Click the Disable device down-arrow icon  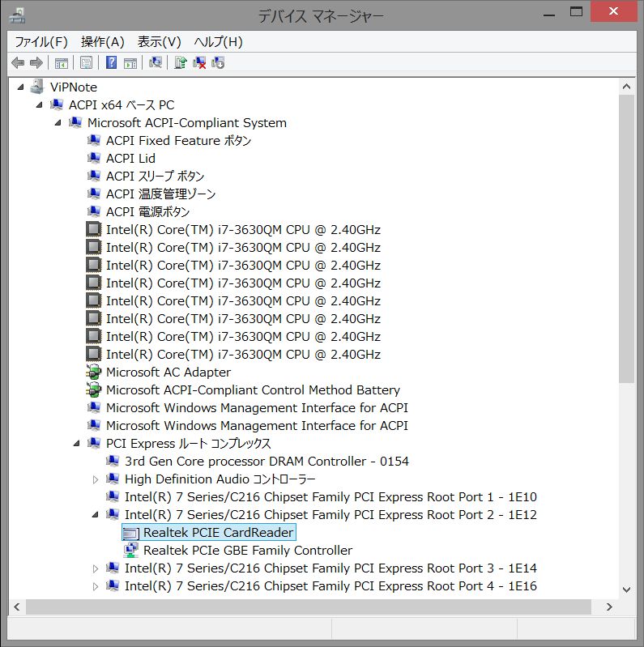point(218,62)
